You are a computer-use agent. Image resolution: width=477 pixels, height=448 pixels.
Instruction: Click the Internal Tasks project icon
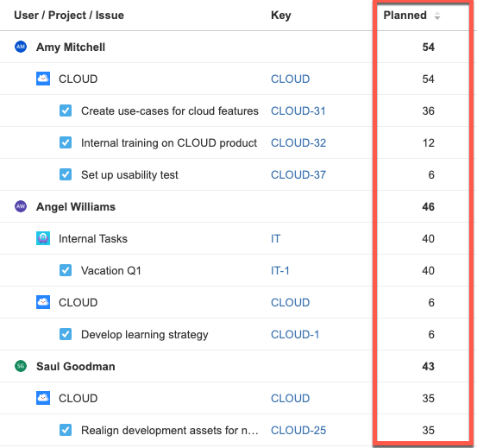tap(43, 238)
